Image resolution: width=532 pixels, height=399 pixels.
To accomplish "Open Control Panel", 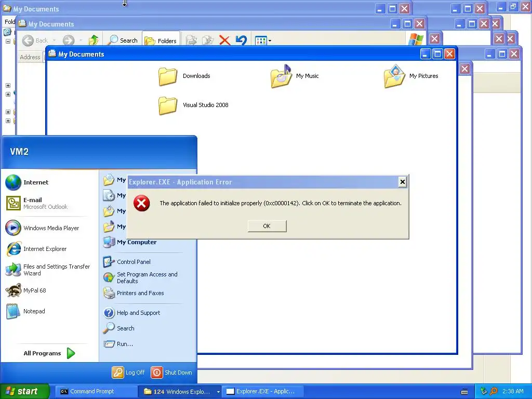I will [x=127, y=262].
